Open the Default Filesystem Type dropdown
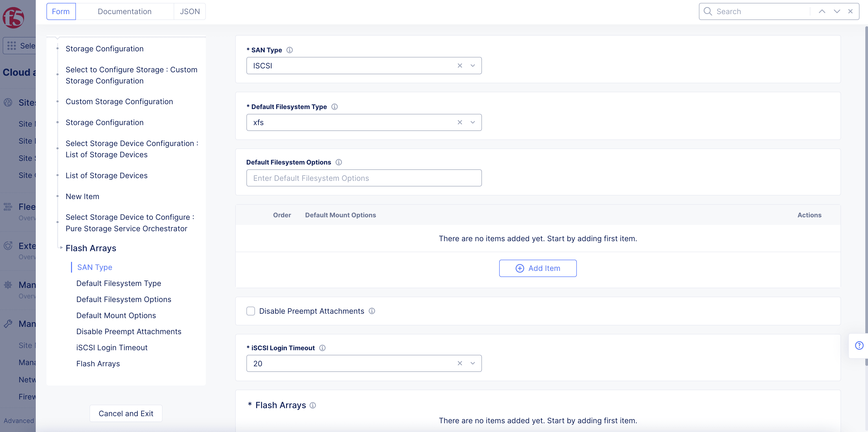This screenshot has height=432, width=868. (473, 122)
